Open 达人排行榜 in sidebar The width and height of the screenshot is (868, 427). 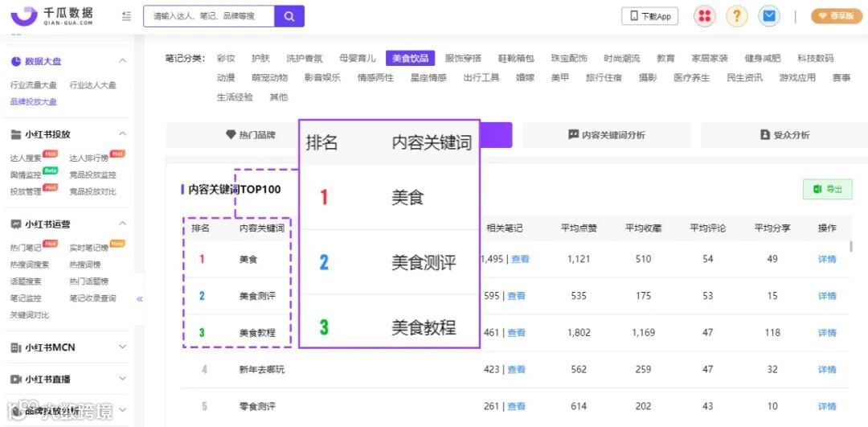88,158
